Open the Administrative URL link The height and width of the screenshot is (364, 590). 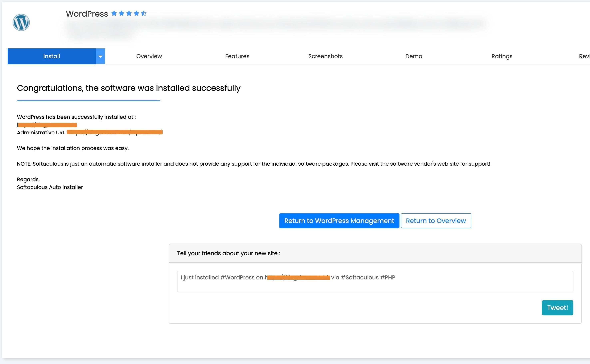coord(115,132)
